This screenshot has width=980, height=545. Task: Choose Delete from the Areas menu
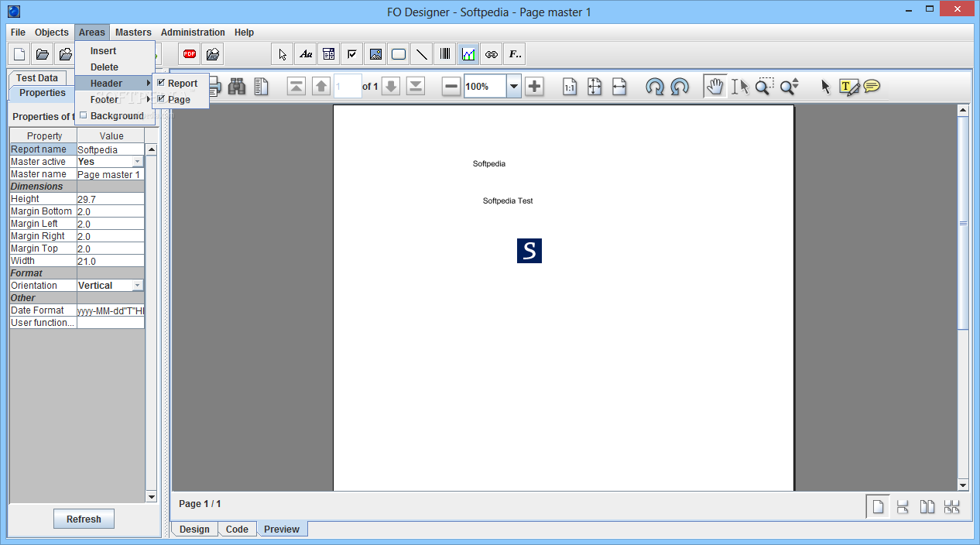point(115,67)
